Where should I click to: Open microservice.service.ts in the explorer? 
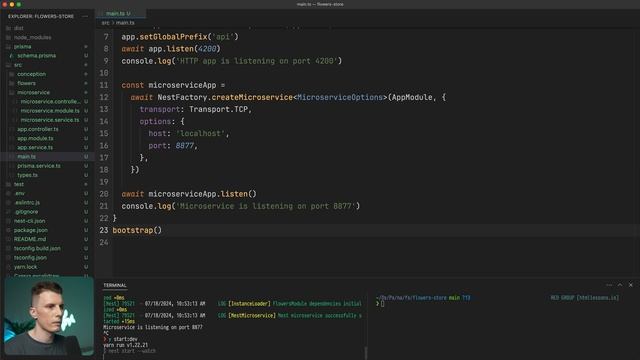50,120
